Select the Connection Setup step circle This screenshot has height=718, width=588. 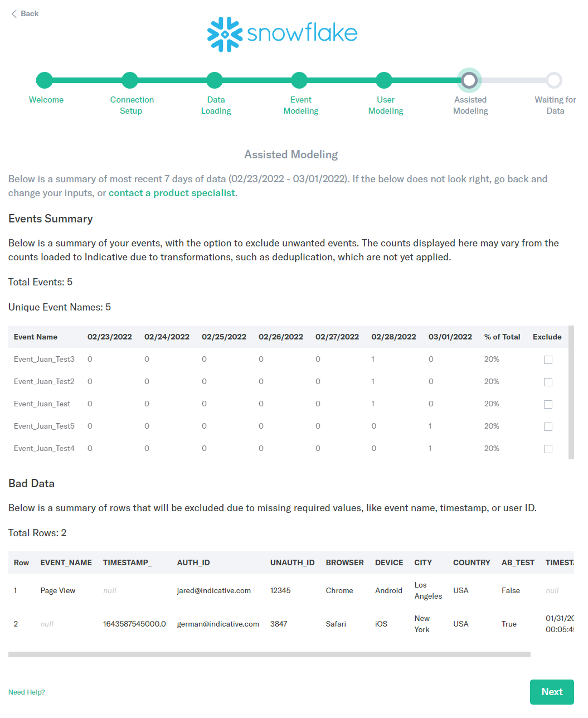[130, 80]
